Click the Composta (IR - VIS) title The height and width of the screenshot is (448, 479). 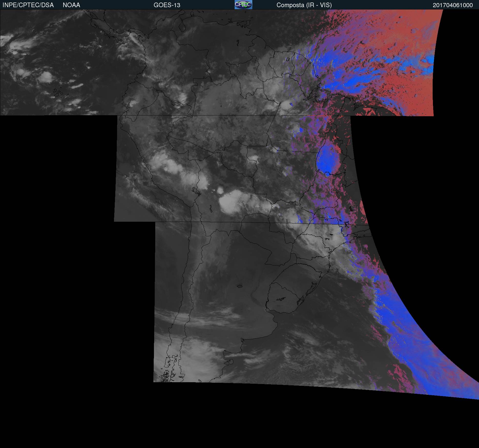click(304, 5)
